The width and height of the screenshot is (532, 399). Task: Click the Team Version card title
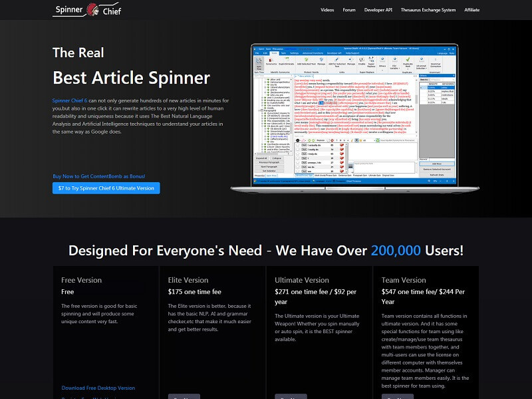pos(404,280)
